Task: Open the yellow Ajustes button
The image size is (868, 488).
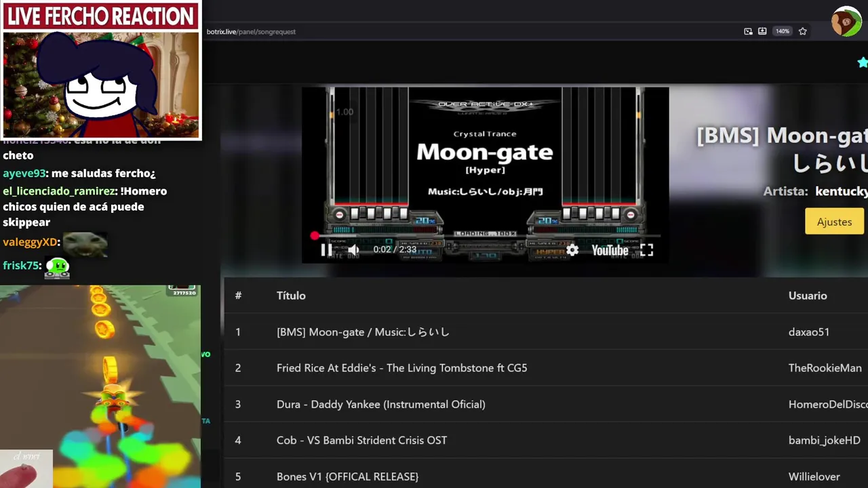Action: [834, 222]
